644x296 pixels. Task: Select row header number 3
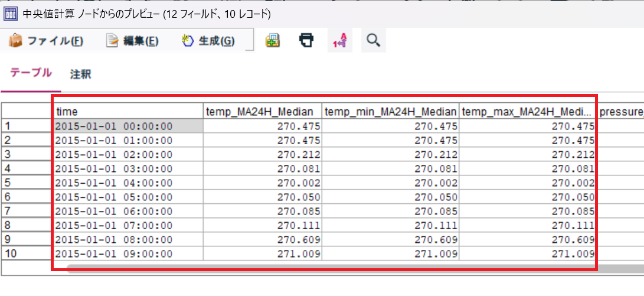[28, 155]
